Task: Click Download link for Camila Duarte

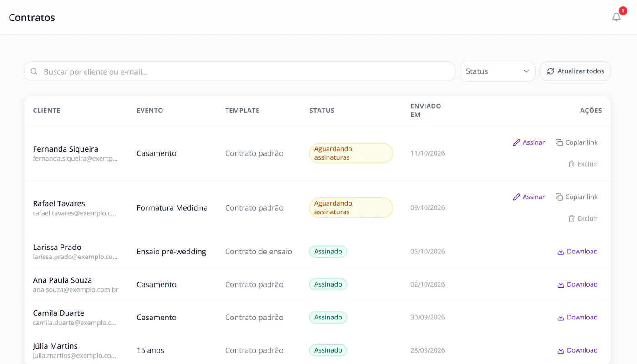Action: tap(577, 318)
